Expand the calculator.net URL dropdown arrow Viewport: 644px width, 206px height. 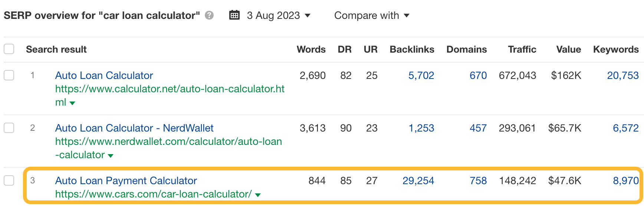click(x=72, y=103)
